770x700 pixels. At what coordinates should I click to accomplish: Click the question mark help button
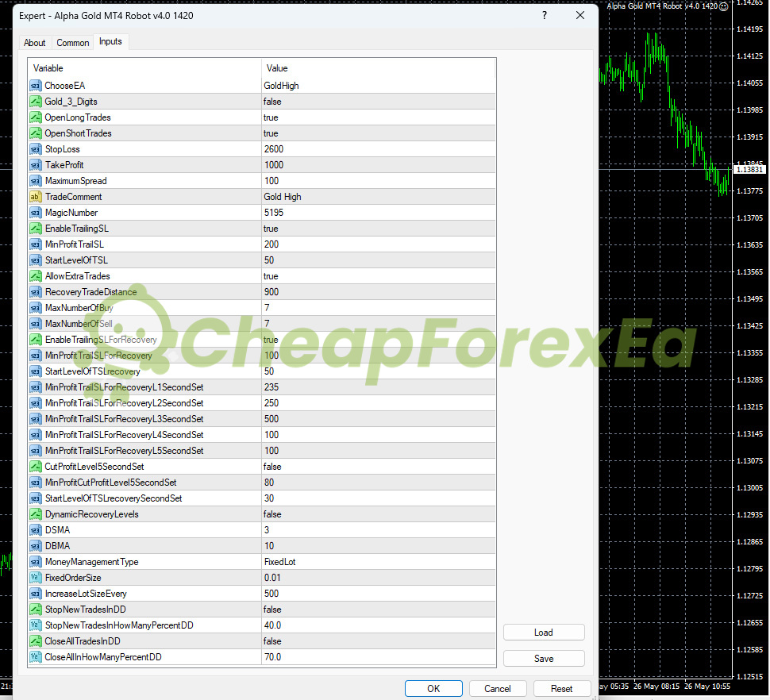pos(545,15)
